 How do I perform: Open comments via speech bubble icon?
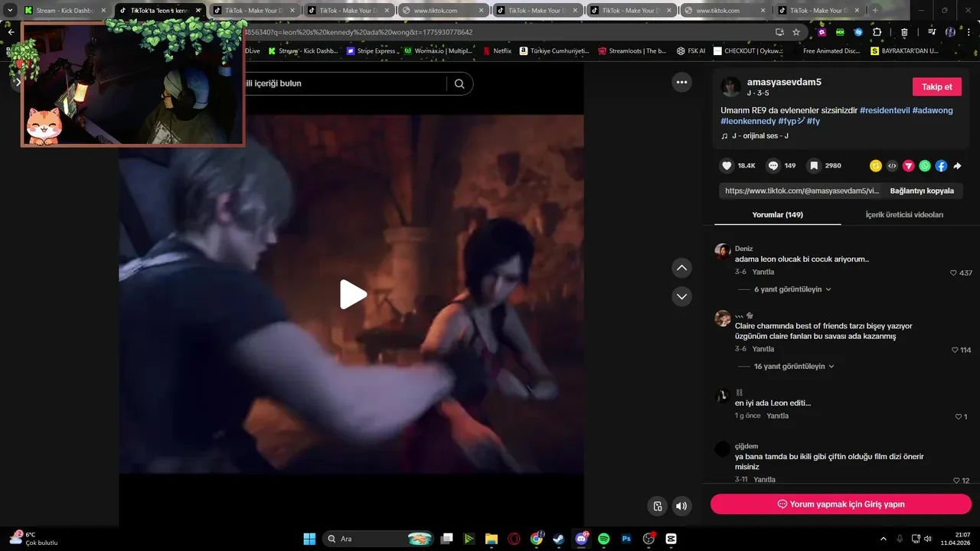(773, 165)
